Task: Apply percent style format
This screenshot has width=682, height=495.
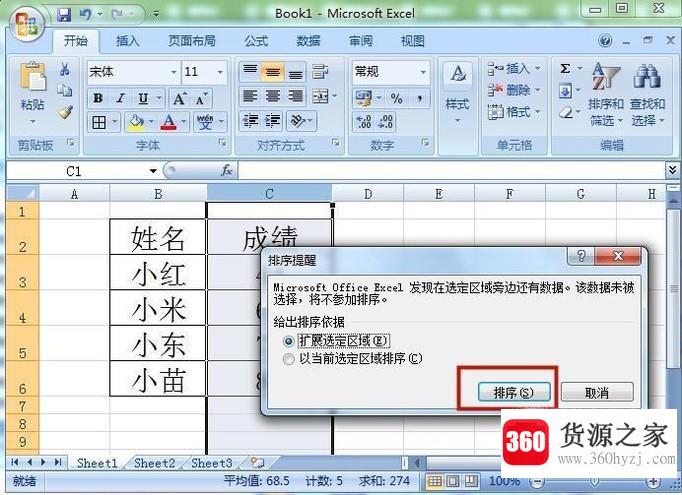Action: tap(396, 98)
